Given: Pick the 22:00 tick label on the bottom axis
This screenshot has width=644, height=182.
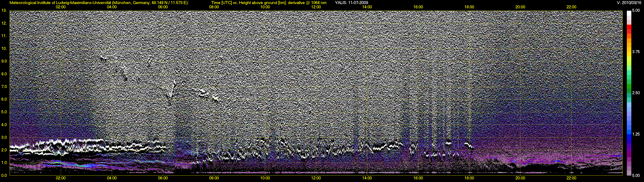Looking at the screenshot, I should tap(571, 178).
